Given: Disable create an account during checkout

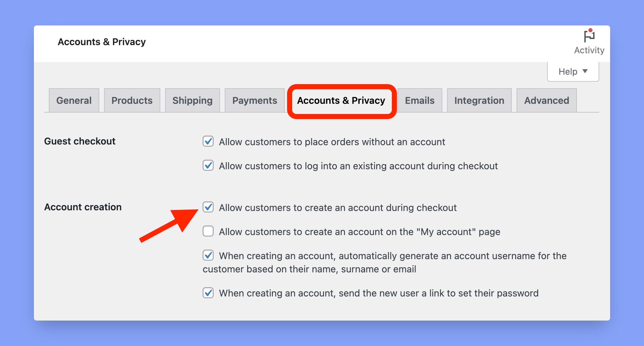Looking at the screenshot, I should click(x=208, y=207).
